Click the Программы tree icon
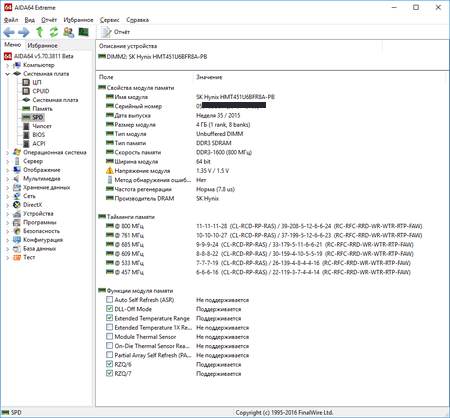 (17, 222)
